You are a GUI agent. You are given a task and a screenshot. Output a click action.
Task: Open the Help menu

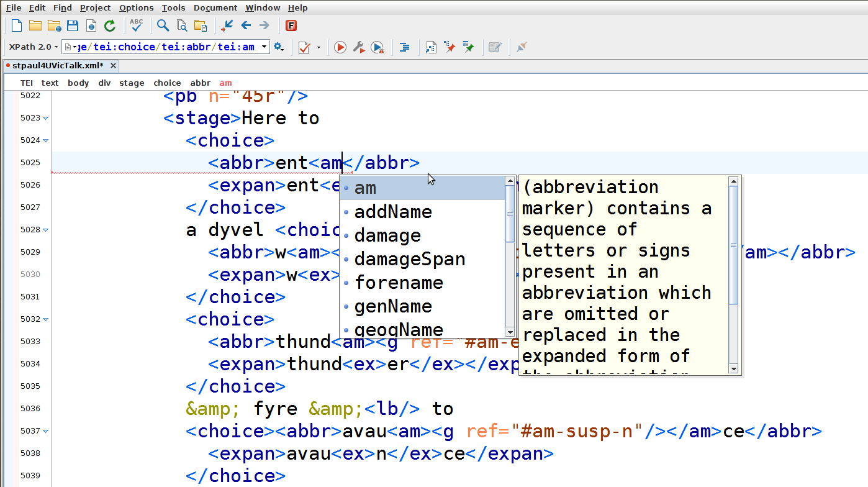pos(298,7)
